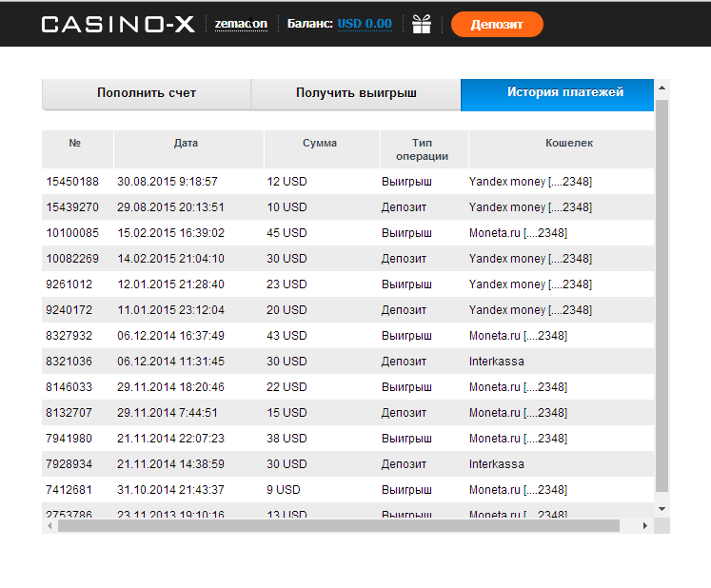
Task: Click the Кошелек column header
Action: [x=568, y=144]
